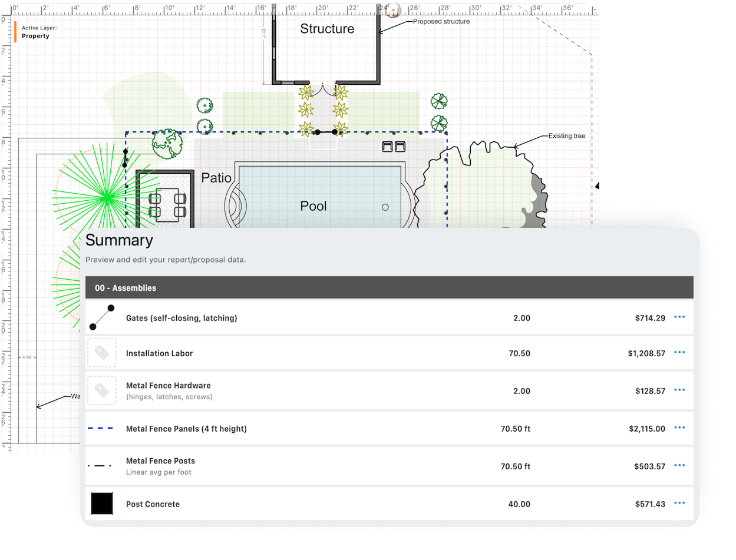Click the Active Layer 'Property' indicator
The image size is (736, 560).
(x=35, y=36)
